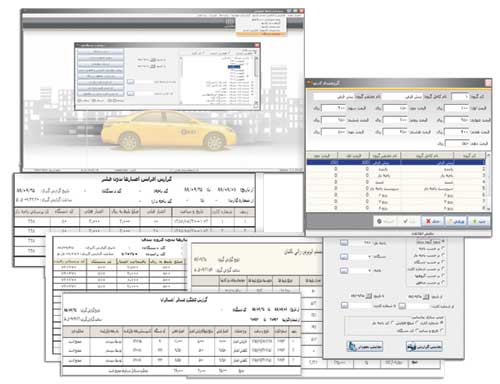Click the down arrow of the groups table scrollbar
The width and height of the screenshot is (500, 384).
488,209
